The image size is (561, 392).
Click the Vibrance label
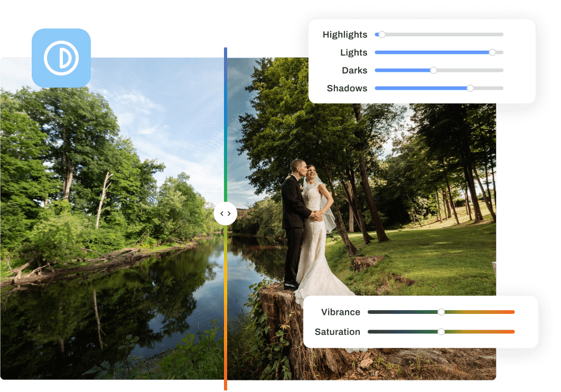[341, 312]
